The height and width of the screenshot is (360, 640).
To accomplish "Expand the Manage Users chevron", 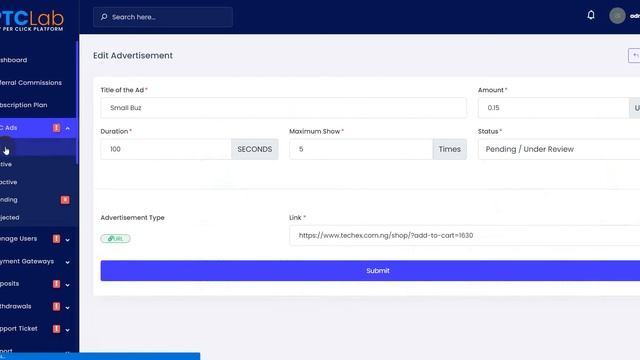I will click(x=68, y=240).
